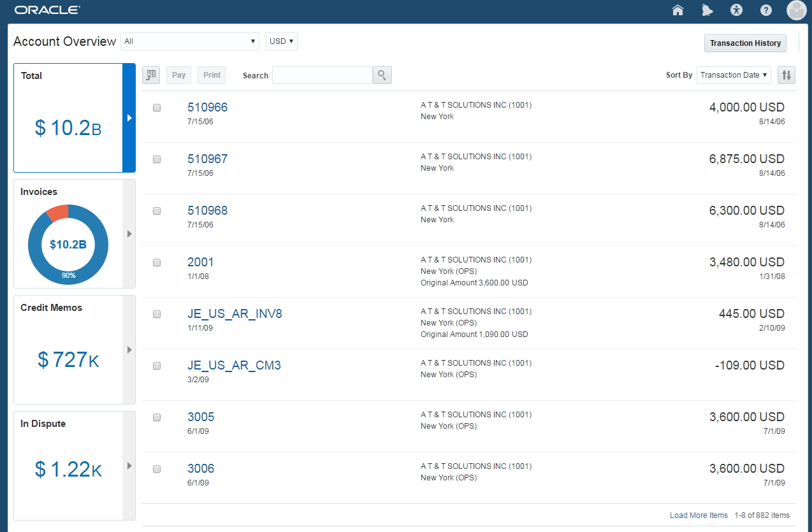The width and height of the screenshot is (812, 532).
Task: Open the notifications bell icon
Action: [x=707, y=10]
